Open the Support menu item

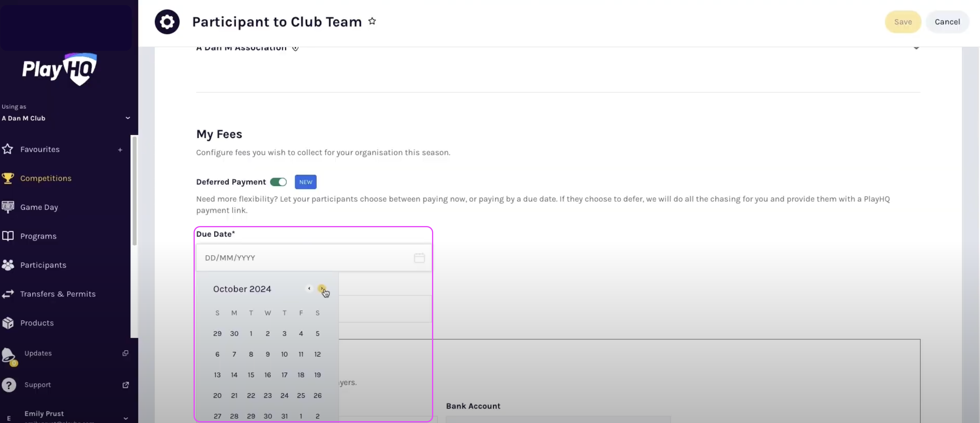38,385
